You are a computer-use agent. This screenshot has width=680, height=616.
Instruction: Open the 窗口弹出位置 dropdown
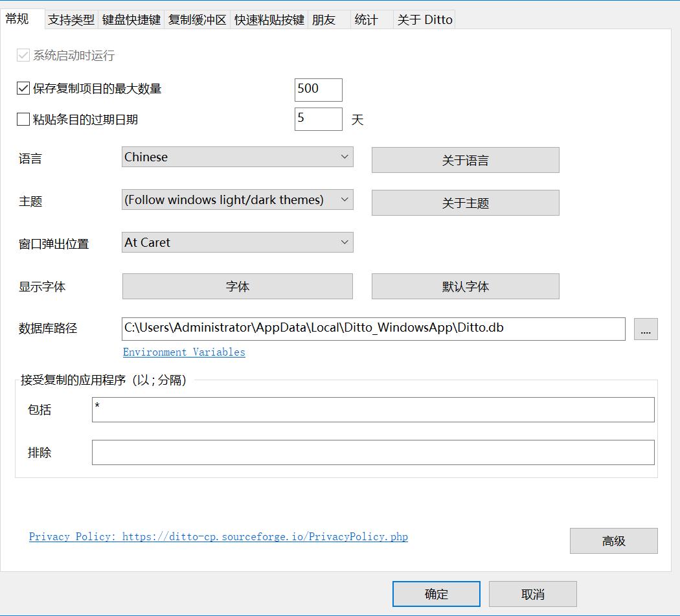pos(237,242)
